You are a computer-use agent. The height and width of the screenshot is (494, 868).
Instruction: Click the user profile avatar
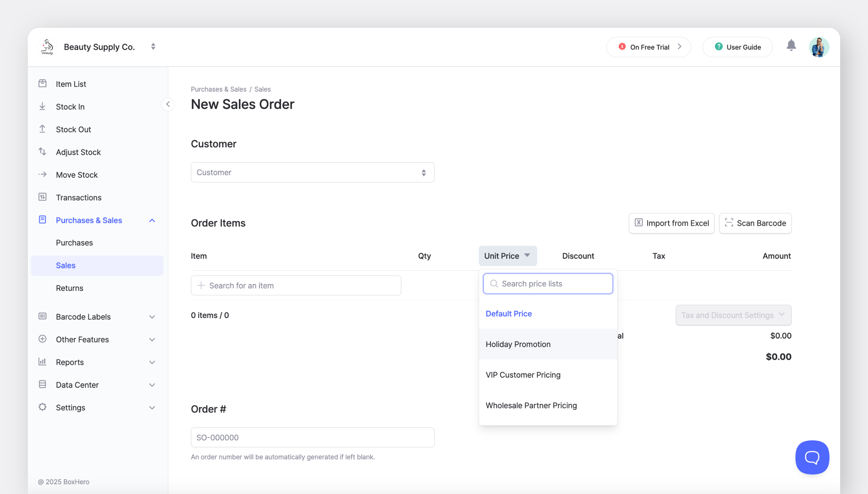(x=819, y=47)
